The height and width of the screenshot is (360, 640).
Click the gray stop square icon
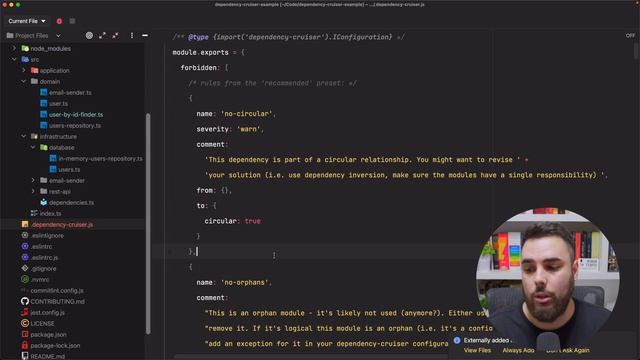(72, 21)
